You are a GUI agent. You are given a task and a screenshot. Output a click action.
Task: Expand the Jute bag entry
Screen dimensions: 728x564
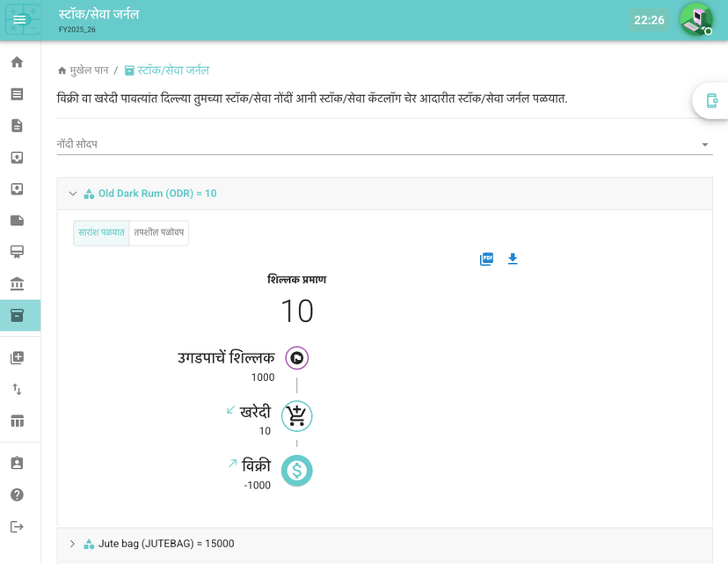(x=73, y=544)
